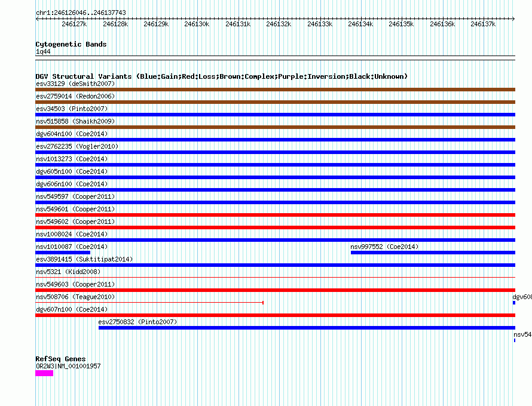The width and height of the screenshot is (532, 406).
Task: Click the 246127k ruler label
Action: 74,24
